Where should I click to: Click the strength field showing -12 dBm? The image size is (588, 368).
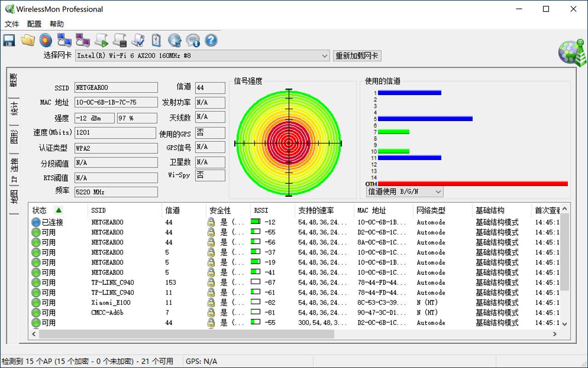(x=95, y=118)
